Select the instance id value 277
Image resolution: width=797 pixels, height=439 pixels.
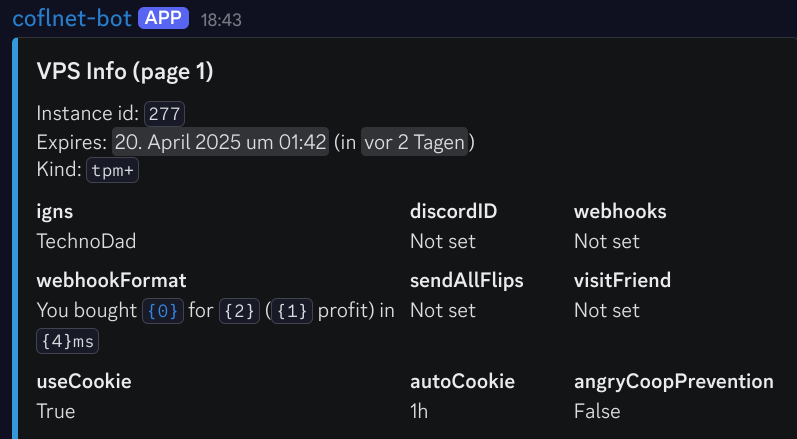pyautogui.click(x=165, y=113)
